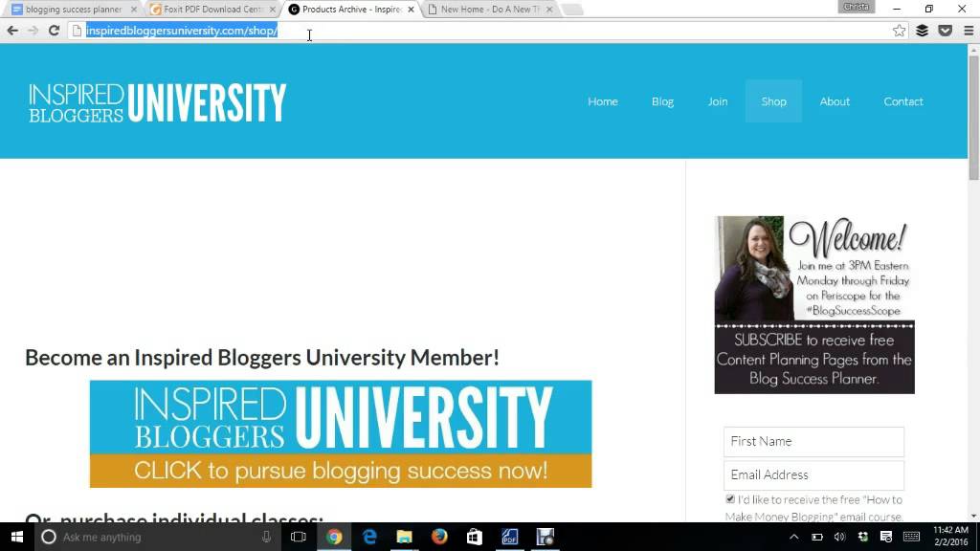This screenshot has height=551, width=980.
Task: Go back with the browser back arrow
Action: [x=12, y=31]
